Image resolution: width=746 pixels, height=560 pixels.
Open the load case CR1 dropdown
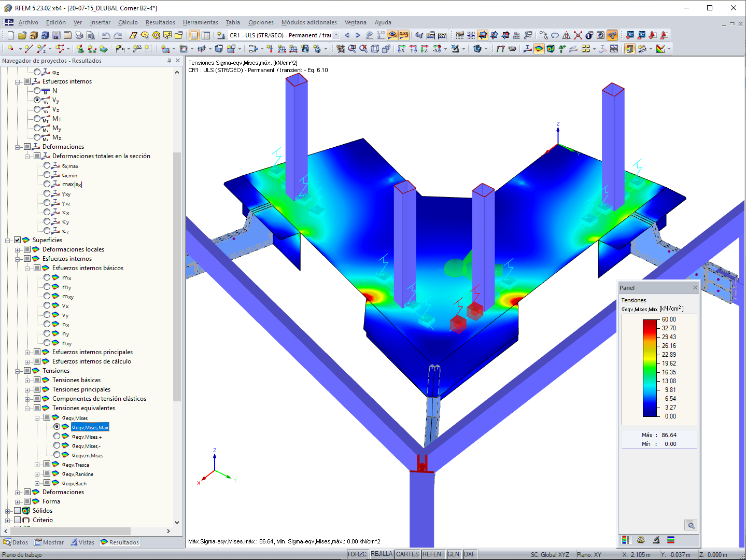tap(336, 35)
